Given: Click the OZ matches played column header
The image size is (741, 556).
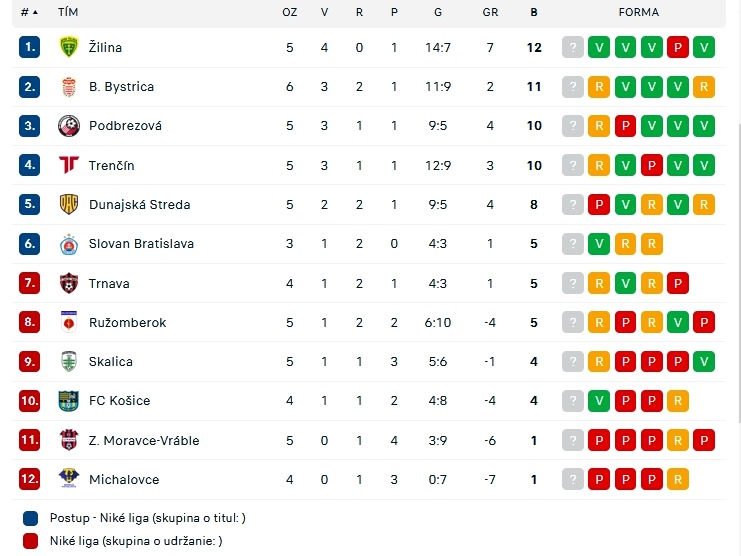Looking at the screenshot, I should tap(290, 12).
